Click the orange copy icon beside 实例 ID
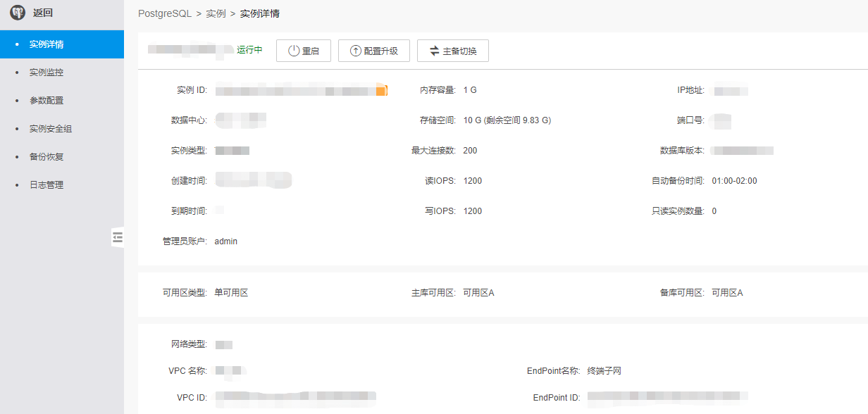This screenshot has width=868, height=414. (x=381, y=90)
